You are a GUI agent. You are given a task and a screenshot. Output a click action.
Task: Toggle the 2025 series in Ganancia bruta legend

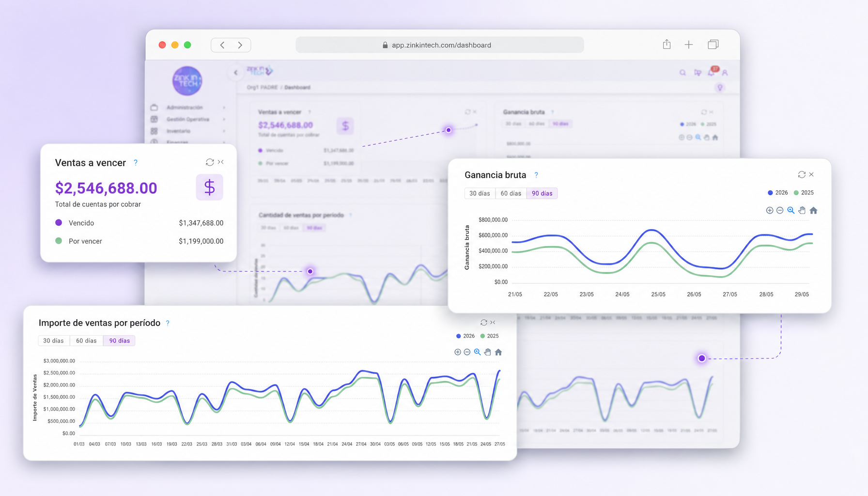coord(804,193)
